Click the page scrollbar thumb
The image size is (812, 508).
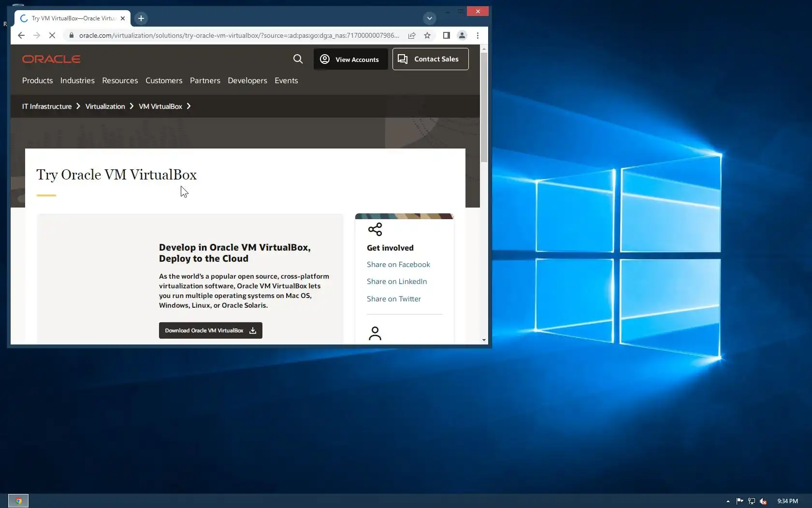pyautogui.click(x=484, y=107)
